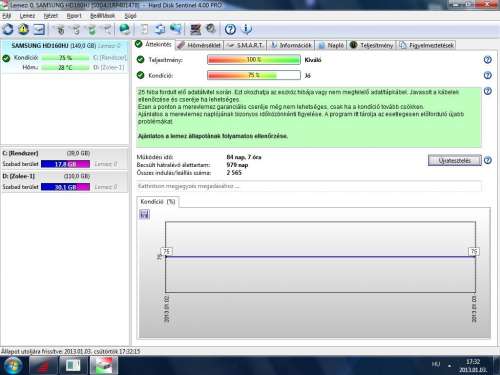
Task: Switch to the Hőmérséklet tab
Action: pos(199,45)
